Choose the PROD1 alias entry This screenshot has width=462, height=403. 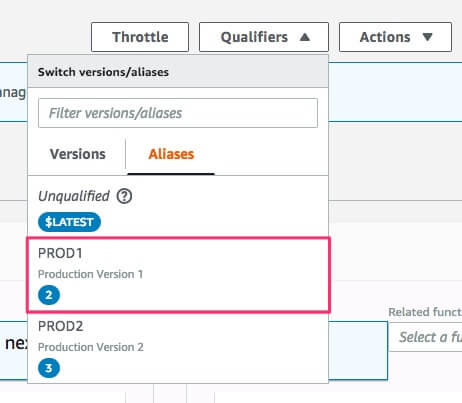pyautogui.click(x=178, y=275)
